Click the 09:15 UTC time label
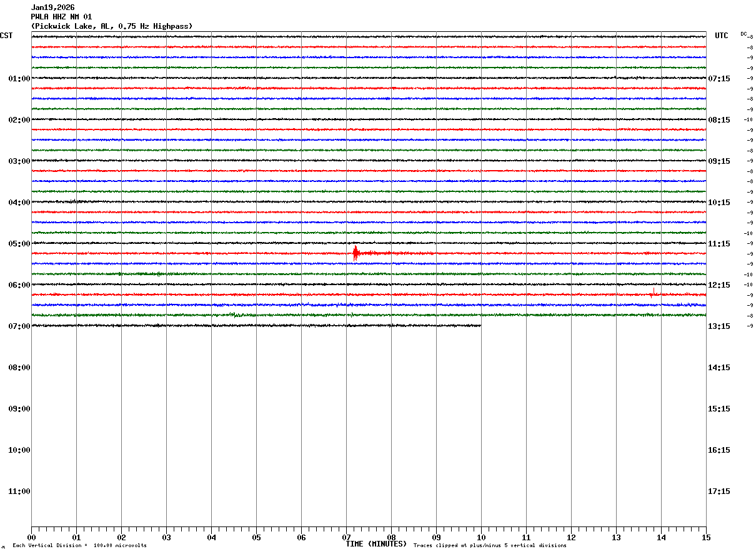The image size is (756, 554). tap(719, 161)
